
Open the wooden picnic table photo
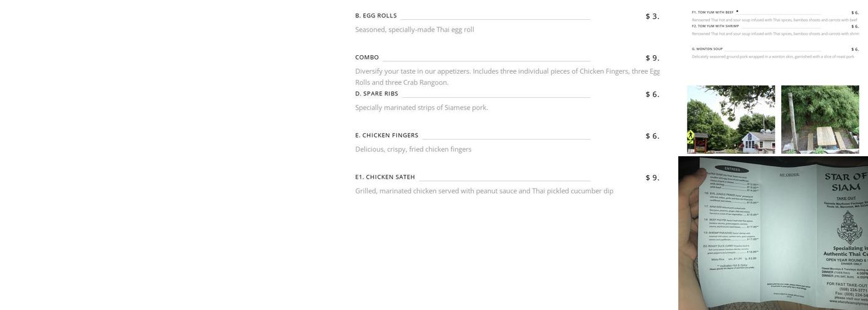pos(820,119)
